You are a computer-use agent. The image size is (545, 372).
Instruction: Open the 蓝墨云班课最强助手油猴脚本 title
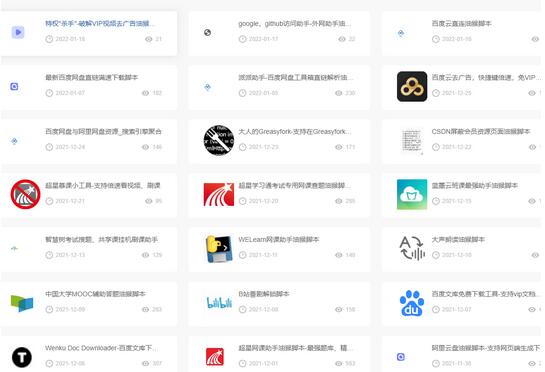point(475,186)
